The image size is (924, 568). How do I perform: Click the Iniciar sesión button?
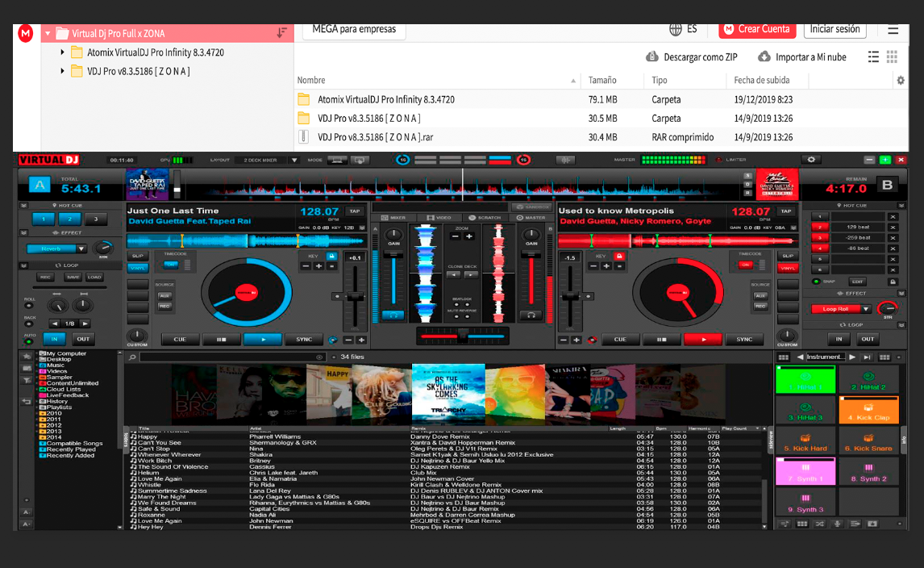[835, 30]
